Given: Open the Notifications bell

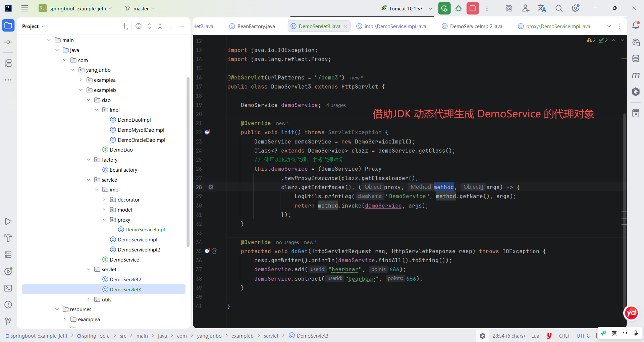Looking at the screenshot, I should pos(636,25).
